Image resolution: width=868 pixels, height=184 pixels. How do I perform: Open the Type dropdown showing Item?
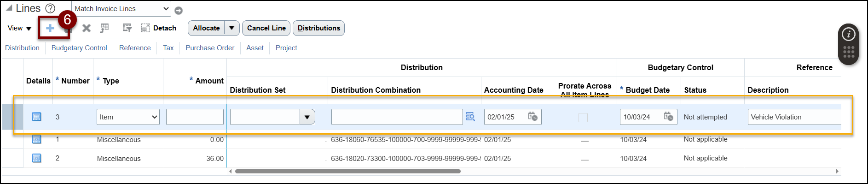click(128, 117)
